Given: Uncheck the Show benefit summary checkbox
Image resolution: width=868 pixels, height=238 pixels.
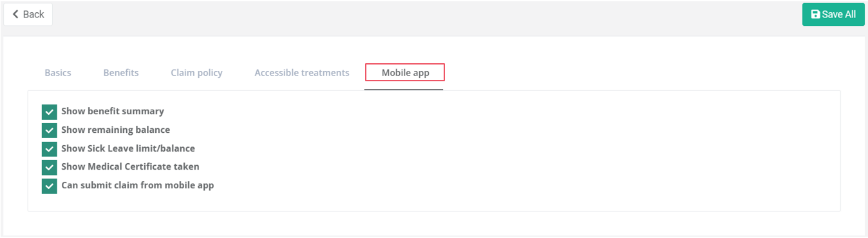Looking at the screenshot, I should (x=50, y=112).
